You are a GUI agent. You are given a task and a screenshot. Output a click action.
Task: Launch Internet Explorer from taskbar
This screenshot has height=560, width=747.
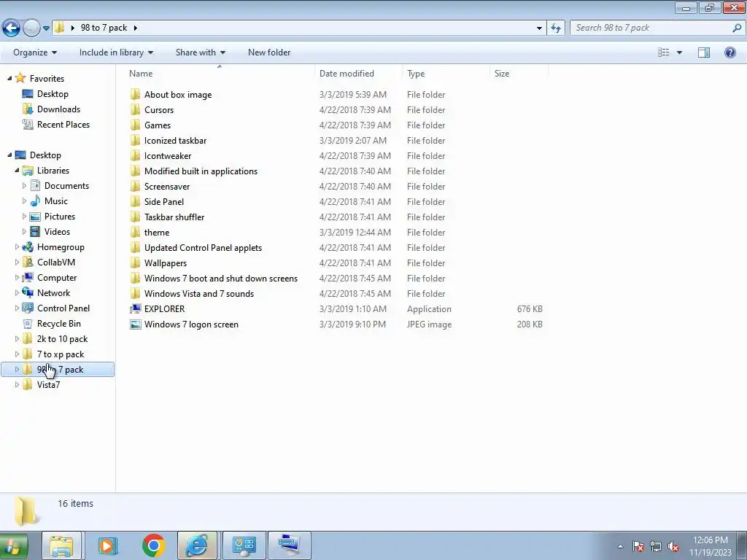tap(197, 545)
